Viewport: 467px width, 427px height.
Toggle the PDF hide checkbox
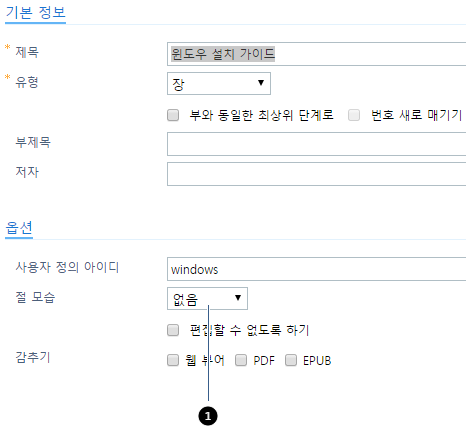241,360
